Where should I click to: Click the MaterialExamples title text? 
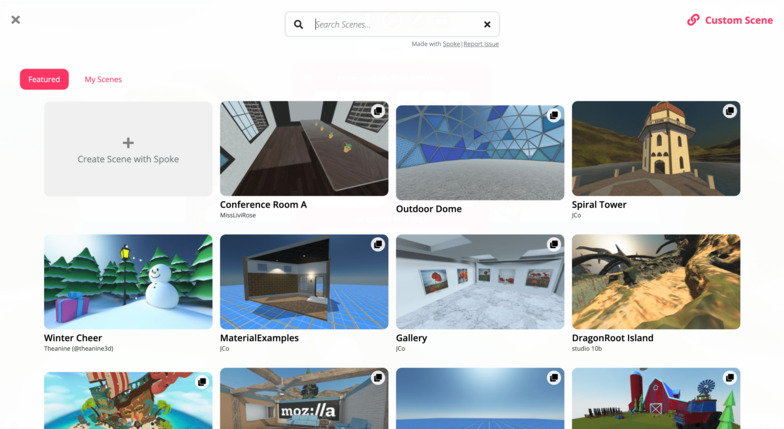pyautogui.click(x=260, y=338)
